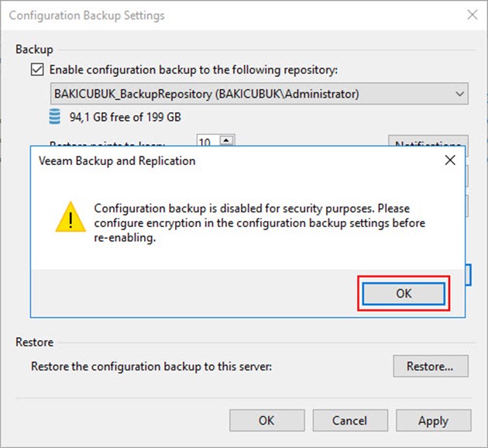
Task: Close the Veeam Backup and Replication dialog
Action: tap(450, 160)
